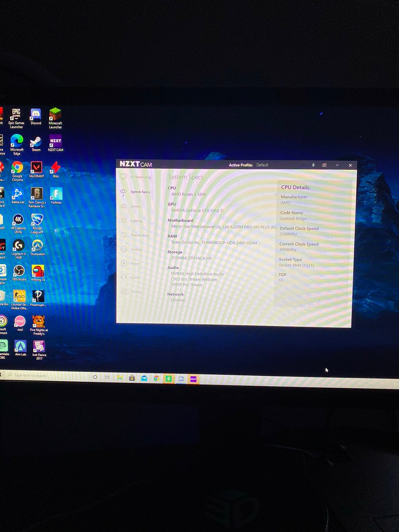
Task: Click the NVIDIA High Definition Audio entry
Action: pos(197,274)
